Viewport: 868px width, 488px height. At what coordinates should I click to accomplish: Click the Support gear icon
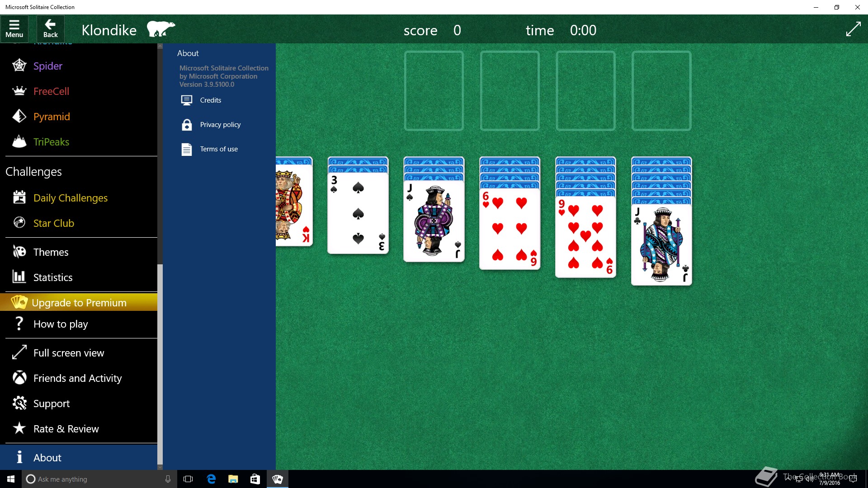pos(19,403)
